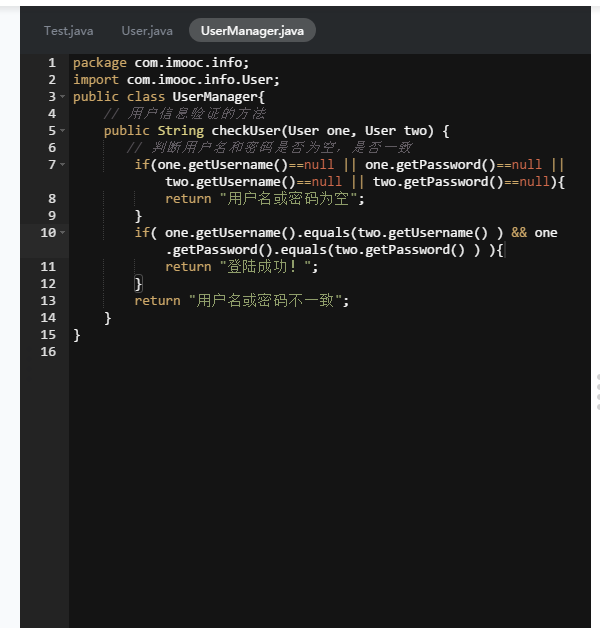
Task: Click '.getPassword().equals(two.getPassword()' text
Action: (x=315, y=250)
